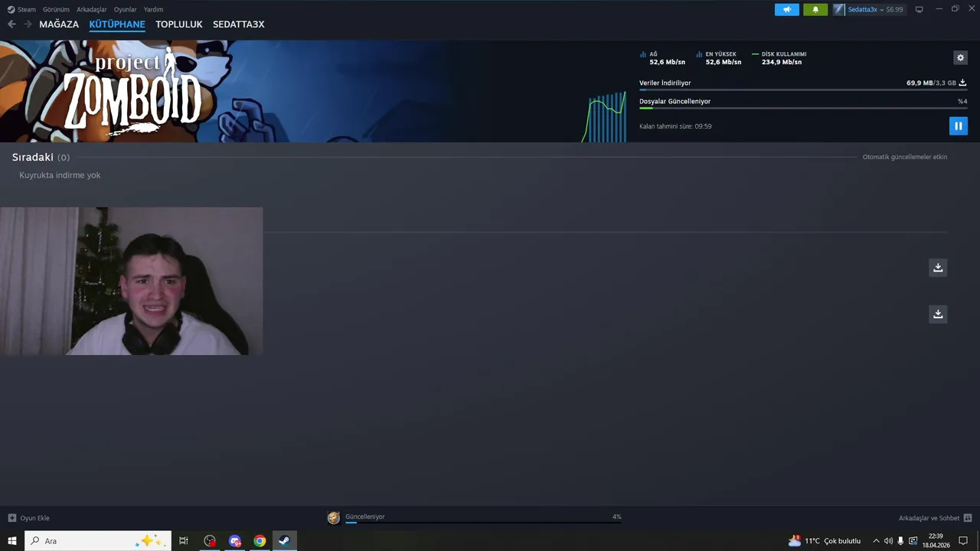
Task: Switch to Big Picture mode monitor icon
Action: pos(920,9)
